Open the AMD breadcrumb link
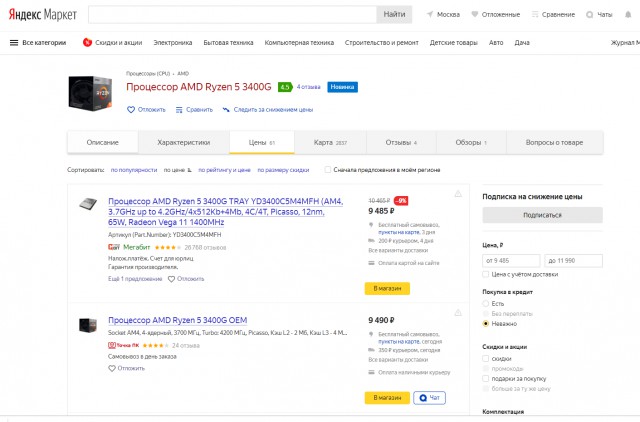Image resolution: width=640 pixels, height=422 pixels. (183, 73)
